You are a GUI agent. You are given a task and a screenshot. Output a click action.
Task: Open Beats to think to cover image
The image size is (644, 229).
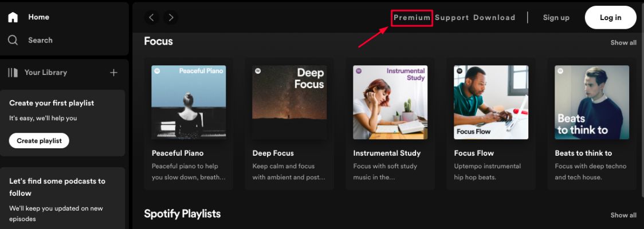click(592, 102)
